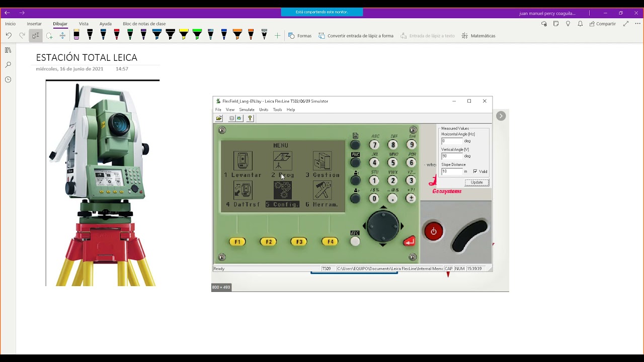This screenshot has width=644, height=362.
Task: Click the Update button
Action: [476, 183]
